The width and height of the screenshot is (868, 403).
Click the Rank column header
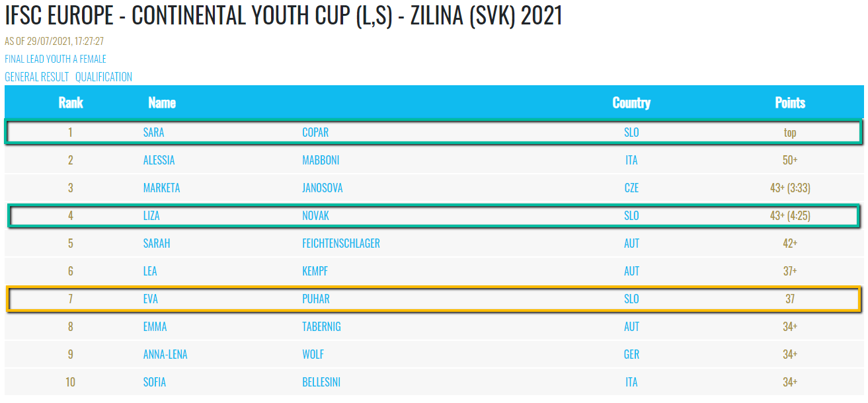71,102
